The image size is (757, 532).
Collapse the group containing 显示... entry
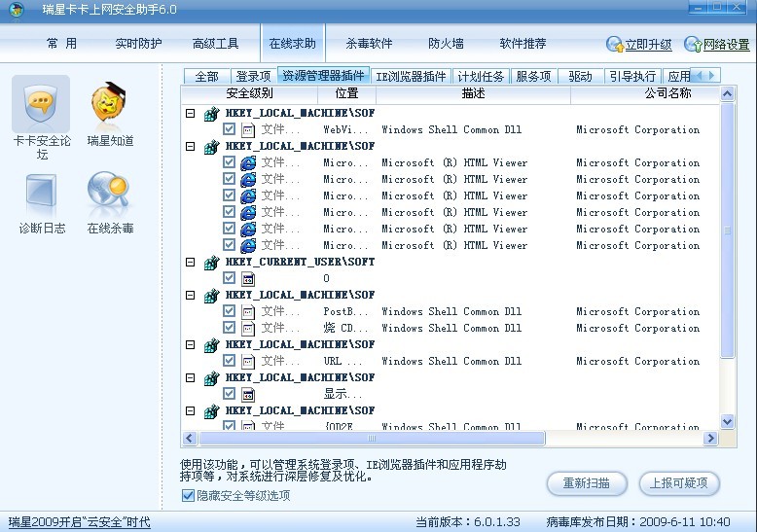tap(191, 378)
